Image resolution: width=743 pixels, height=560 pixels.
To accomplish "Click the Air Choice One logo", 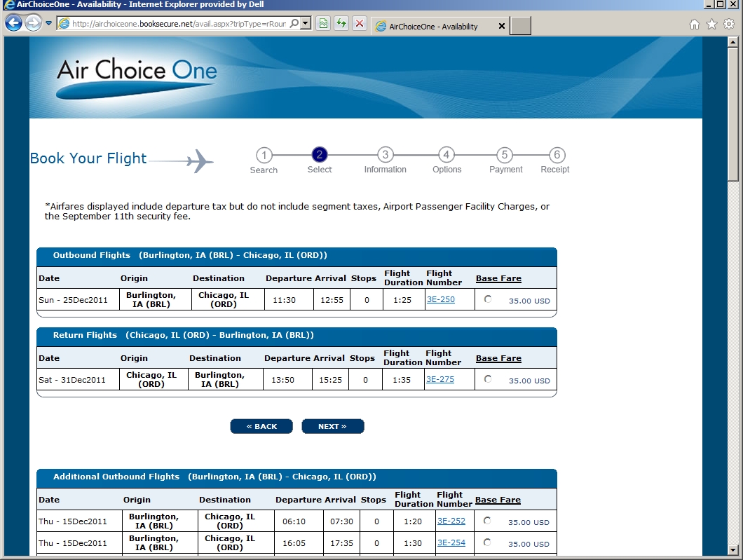I will coord(137,78).
